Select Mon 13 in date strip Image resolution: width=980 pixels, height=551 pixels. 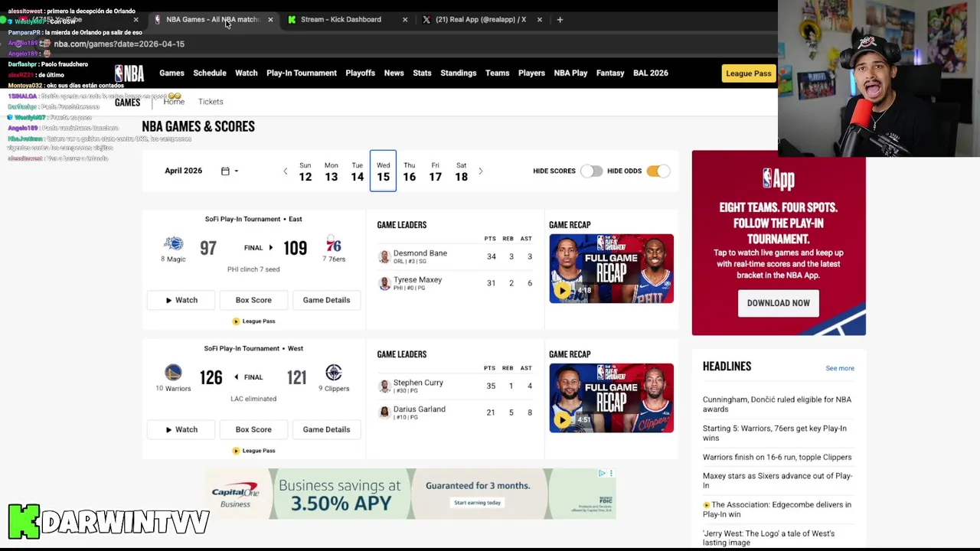point(331,171)
